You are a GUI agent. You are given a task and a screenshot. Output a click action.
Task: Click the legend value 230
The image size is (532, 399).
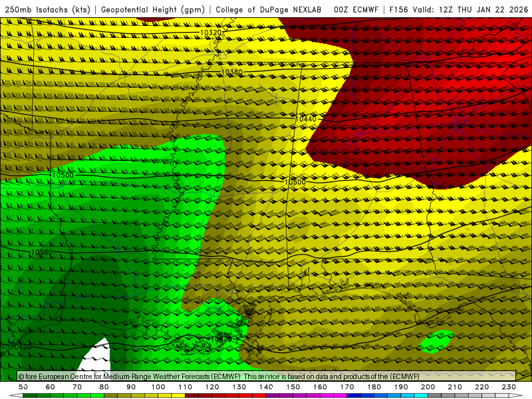coord(509,387)
